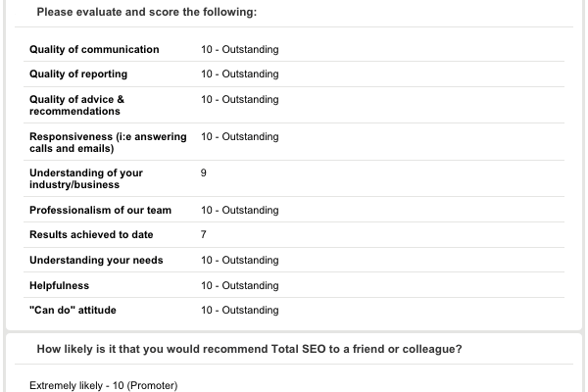Screen dimensions: 588x392
Task: Select Extremely likely - 10 (Promoter) answer
Action: point(104,385)
